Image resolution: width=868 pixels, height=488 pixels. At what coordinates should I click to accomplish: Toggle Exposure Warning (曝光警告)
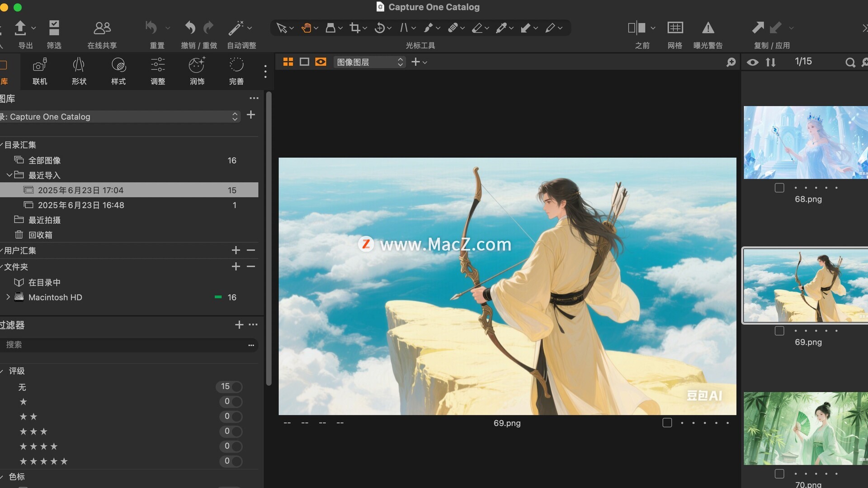pos(708,28)
